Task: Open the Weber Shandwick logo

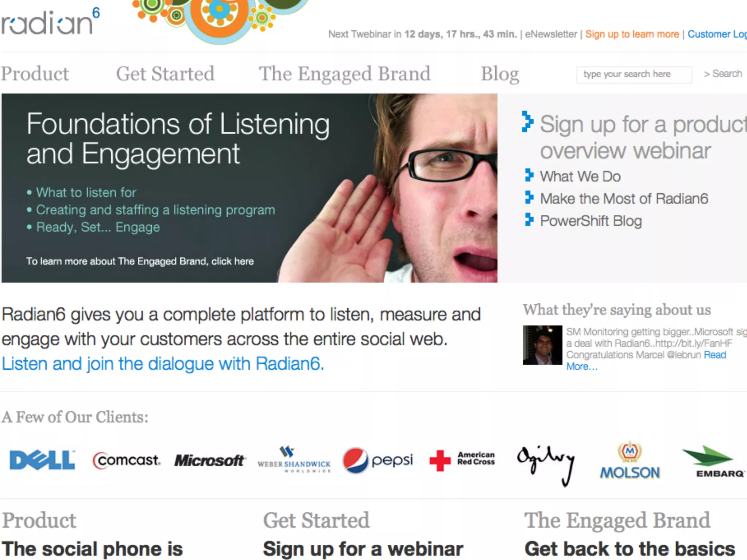Action: pyautogui.click(x=294, y=459)
